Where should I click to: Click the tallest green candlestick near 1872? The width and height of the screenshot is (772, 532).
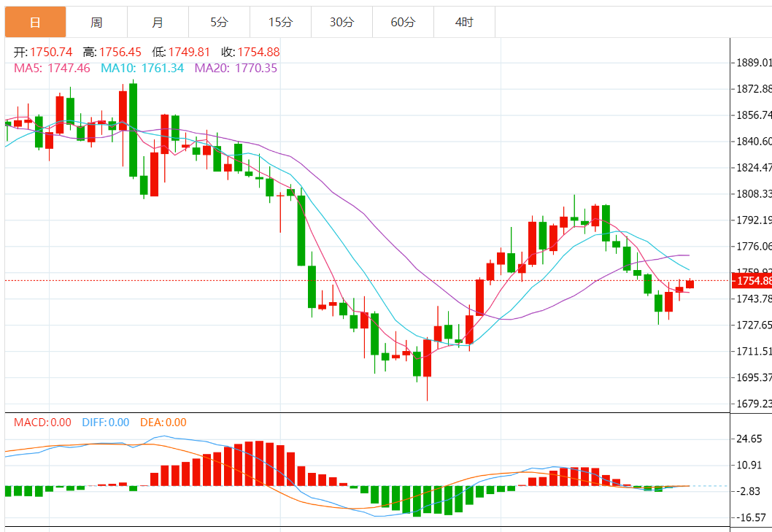pyautogui.click(x=133, y=130)
